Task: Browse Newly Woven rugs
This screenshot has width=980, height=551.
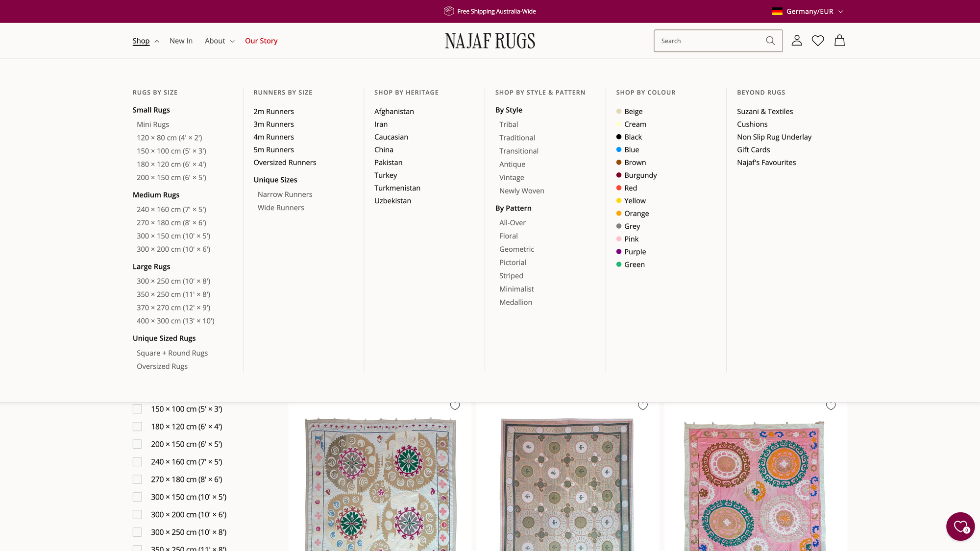Action: coord(521,191)
